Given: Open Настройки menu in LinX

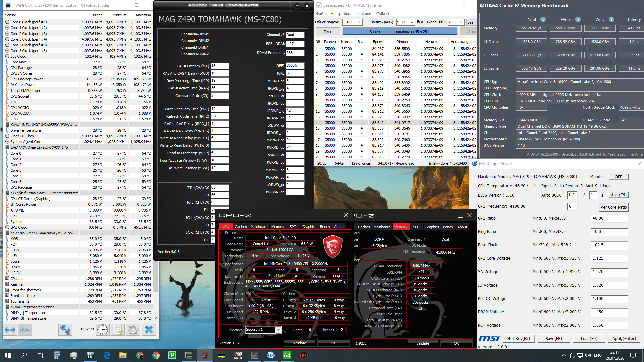Looking at the screenshot, I should point(340,14).
